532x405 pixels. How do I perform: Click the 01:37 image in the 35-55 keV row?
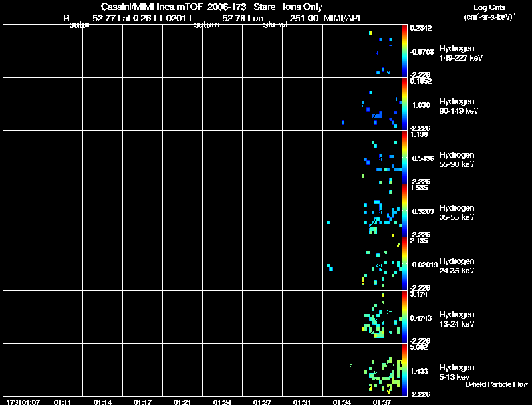[382, 211]
